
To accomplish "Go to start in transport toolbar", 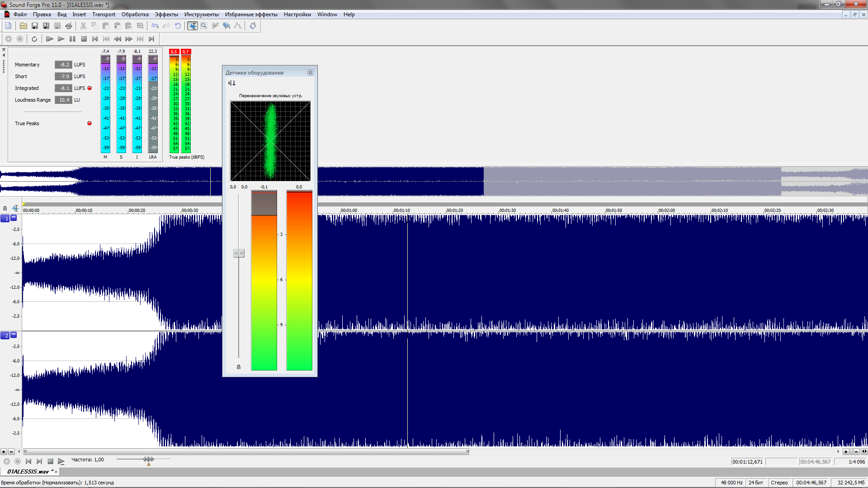I will click(95, 39).
